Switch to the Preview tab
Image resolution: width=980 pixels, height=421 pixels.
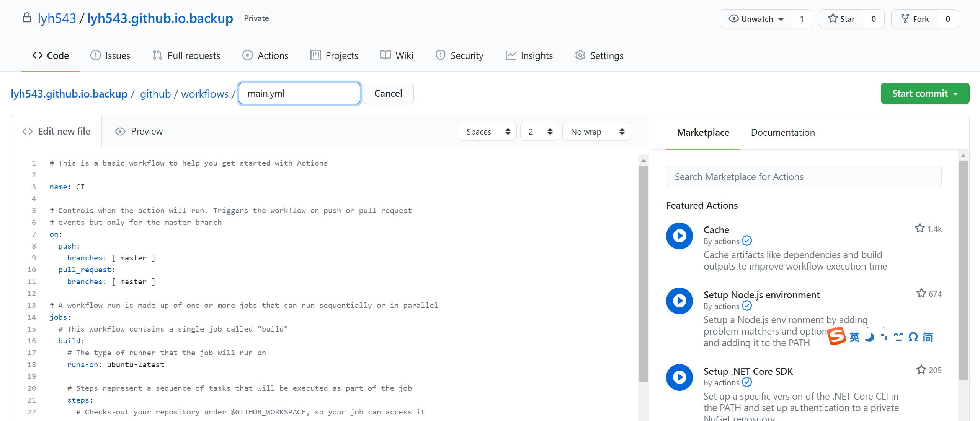(139, 131)
